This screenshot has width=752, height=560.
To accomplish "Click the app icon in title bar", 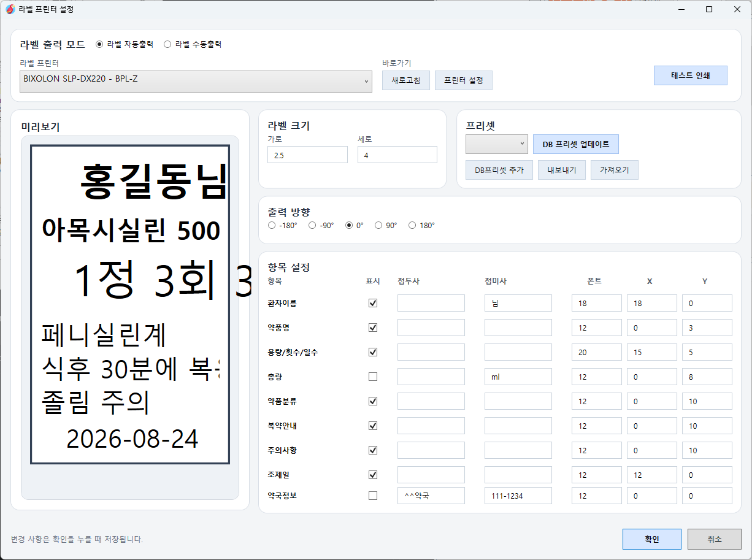I will 10,9.
